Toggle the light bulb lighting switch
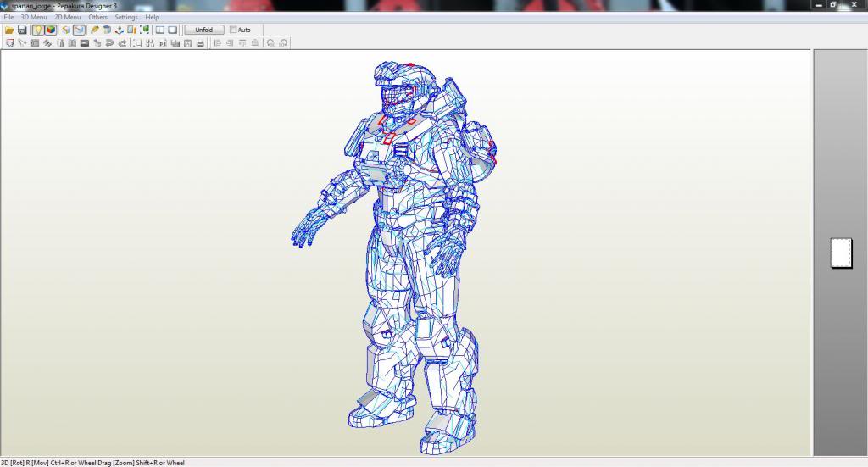 tap(37, 30)
